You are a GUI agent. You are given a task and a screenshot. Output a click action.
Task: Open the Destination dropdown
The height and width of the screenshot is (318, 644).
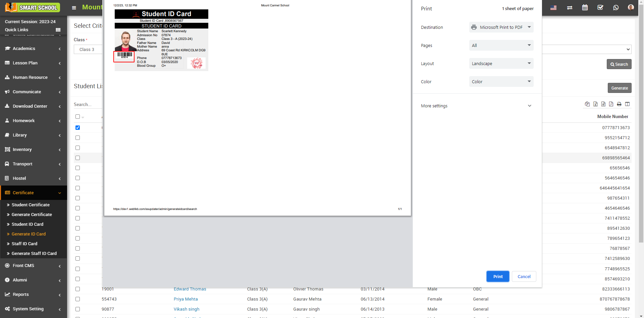(x=501, y=27)
